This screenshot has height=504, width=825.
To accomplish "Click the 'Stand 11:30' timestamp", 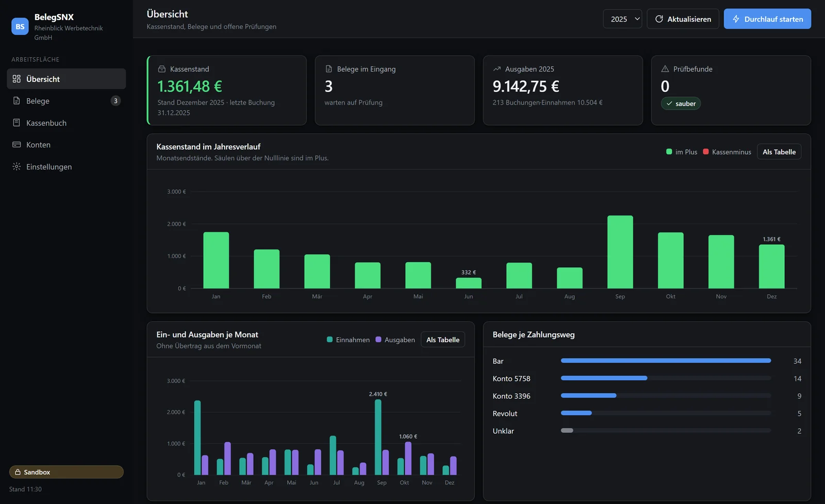I will click(x=25, y=489).
